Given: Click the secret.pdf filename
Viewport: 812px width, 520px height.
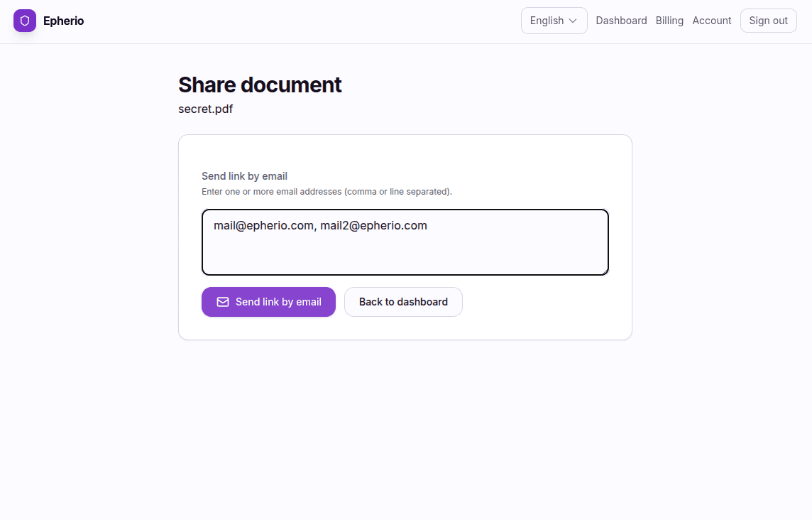Looking at the screenshot, I should coord(206,109).
